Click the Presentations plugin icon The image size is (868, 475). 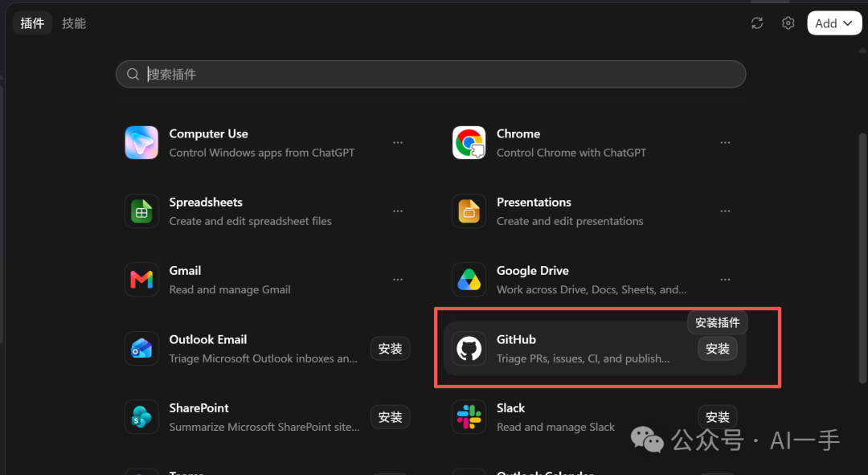469,211
